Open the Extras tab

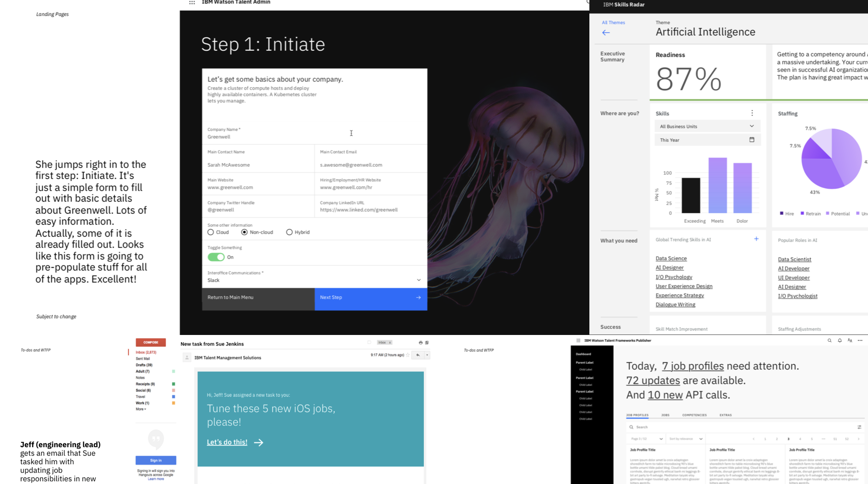click(x=726, y=415)
